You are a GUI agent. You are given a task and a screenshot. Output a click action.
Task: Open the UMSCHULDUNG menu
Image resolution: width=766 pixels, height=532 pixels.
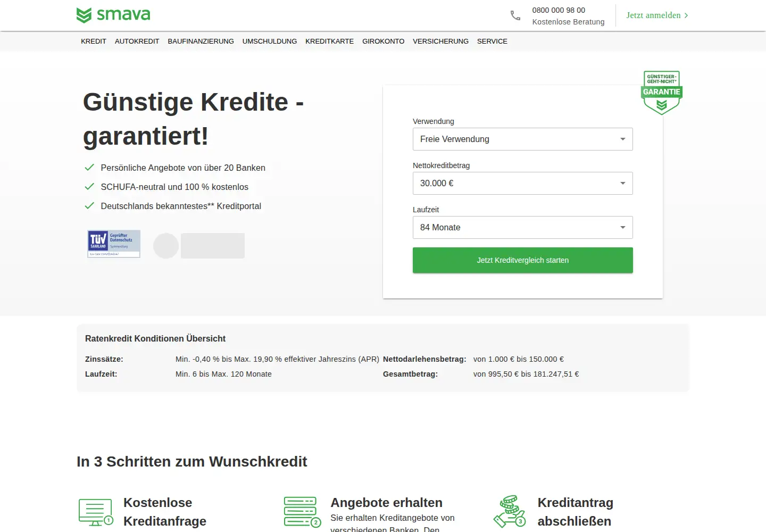pyautogui.click(x=270, y=41)
